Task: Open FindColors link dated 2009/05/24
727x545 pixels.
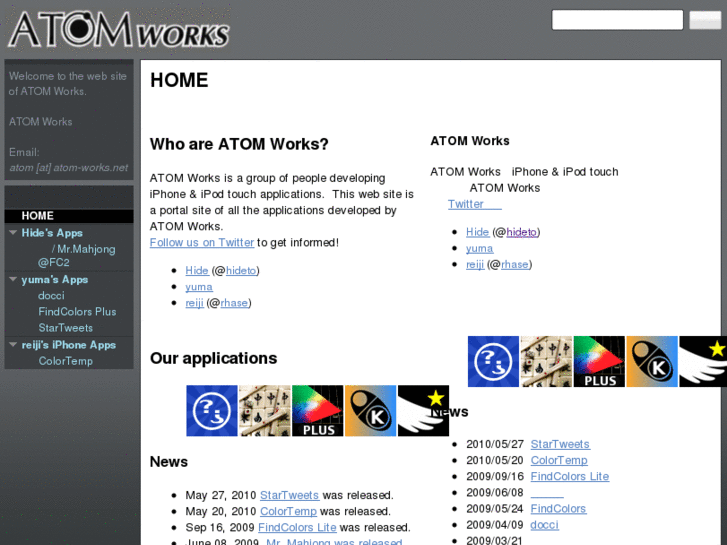Action: point(558,509)
